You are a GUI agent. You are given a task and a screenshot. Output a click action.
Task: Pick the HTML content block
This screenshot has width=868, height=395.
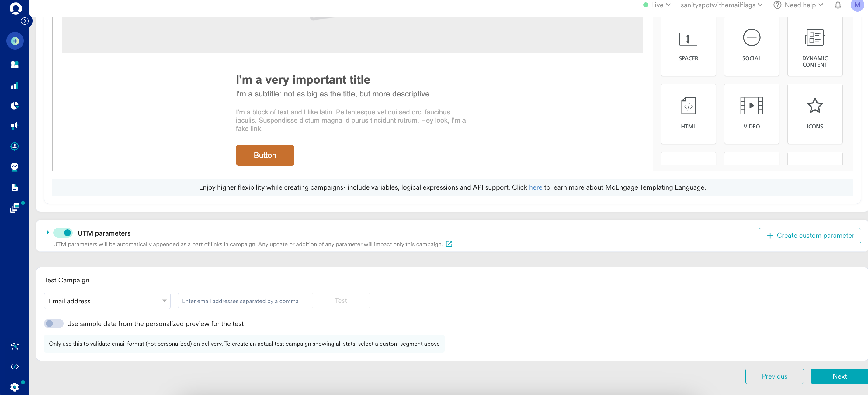[x=688, y=113]
